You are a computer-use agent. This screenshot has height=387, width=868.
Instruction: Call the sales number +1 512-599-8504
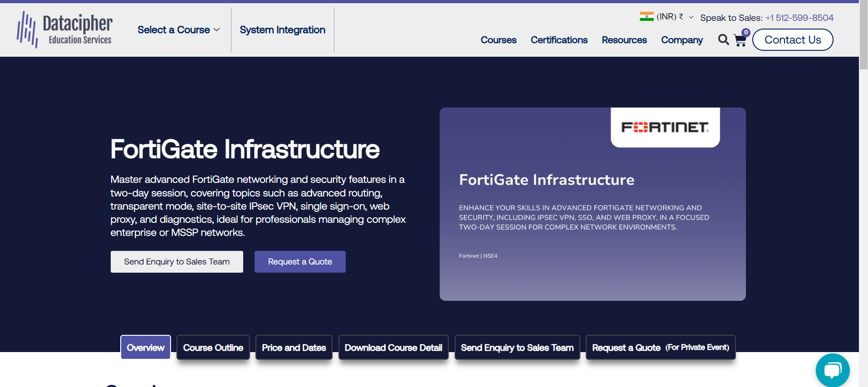(799, 18)
